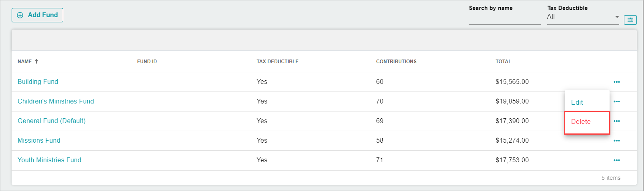Open the Missions Fund link

(39, 140)
